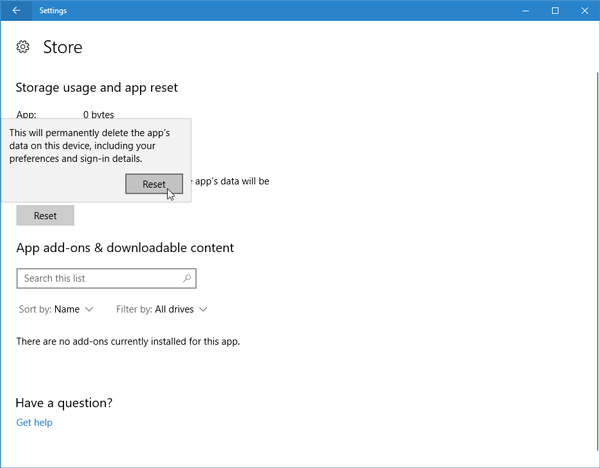Click the permanent delete warning text
Screen dimensions: 600x468
coord(89,145)
